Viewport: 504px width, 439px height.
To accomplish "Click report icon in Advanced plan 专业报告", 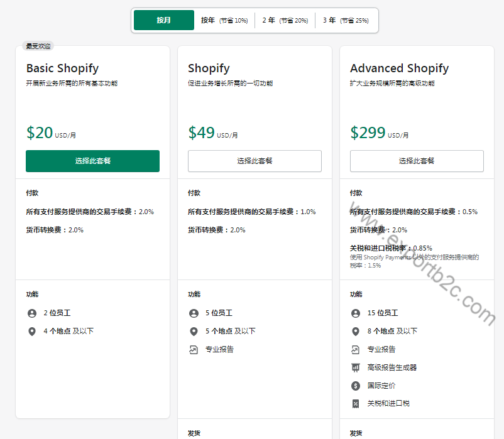I will pos(355,350).
